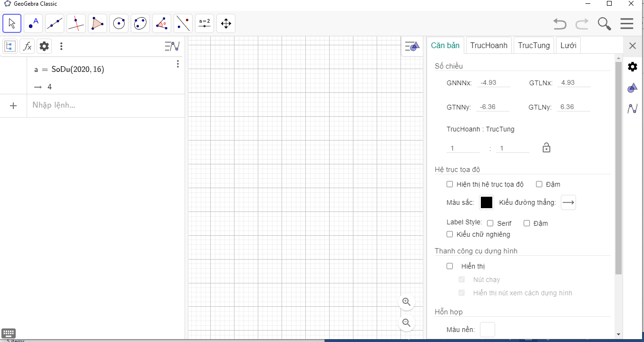Select the Angle tool
Image resolution: width=644 pixels, height=342 pixels.
(162, 23)
